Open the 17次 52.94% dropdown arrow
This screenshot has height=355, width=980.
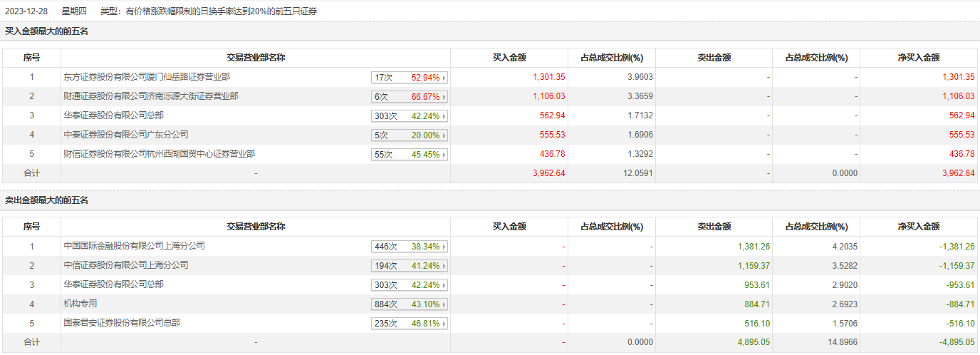(445, 78)
